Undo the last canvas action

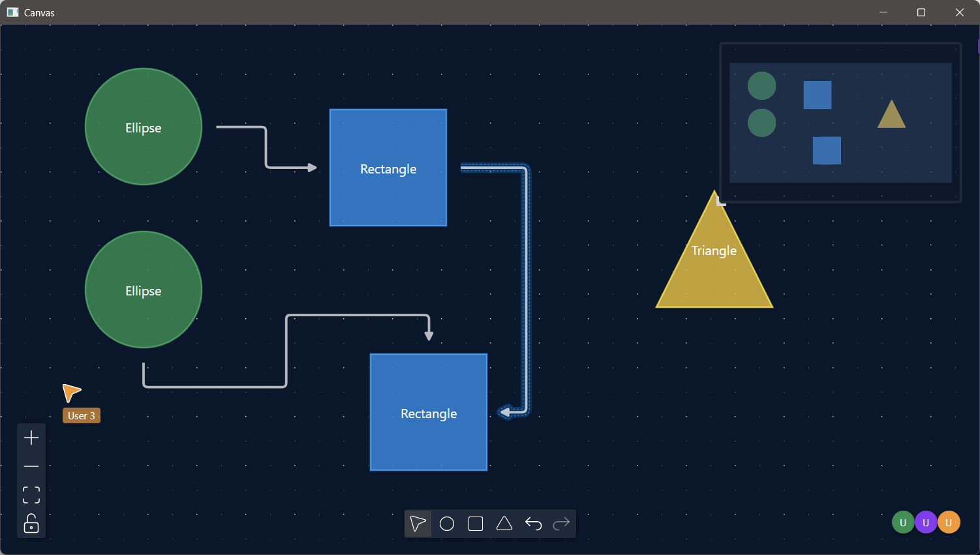click(x=533, y=524)
